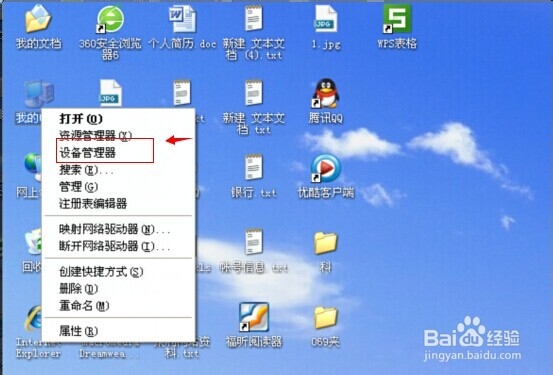This screenshot has height=375, width=553.
Task: Select the Internet Explorer desktop icon
Action: pos(34,319)
